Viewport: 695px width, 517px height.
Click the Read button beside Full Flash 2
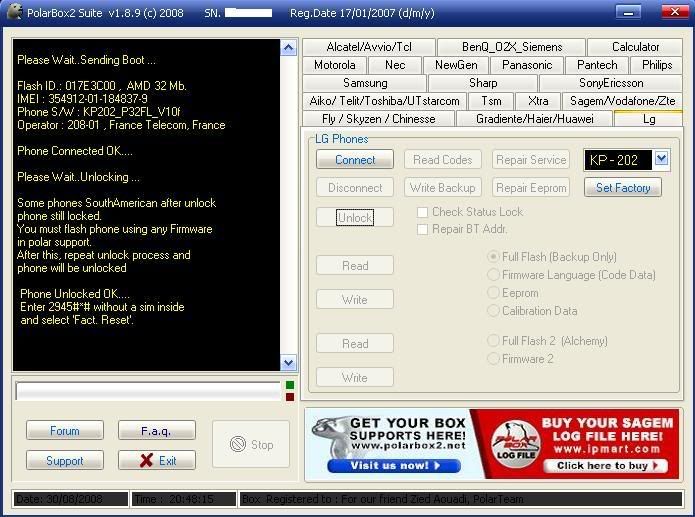pos(355,343)
